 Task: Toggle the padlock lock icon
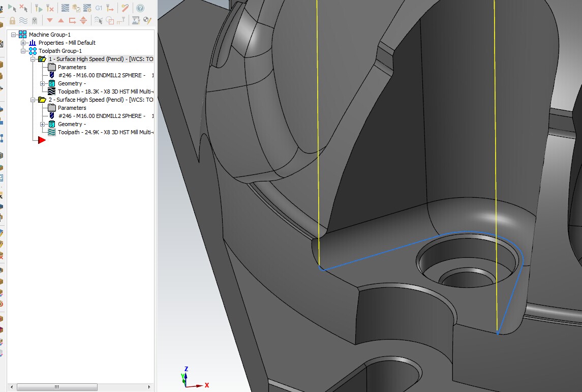(x=12, y=20)
